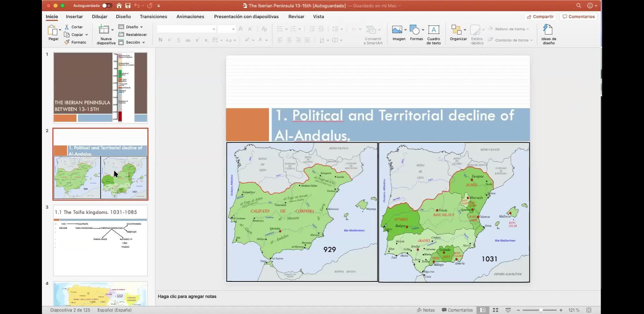Toggle Comentarios pane in status bar

(x=457, y=310)
